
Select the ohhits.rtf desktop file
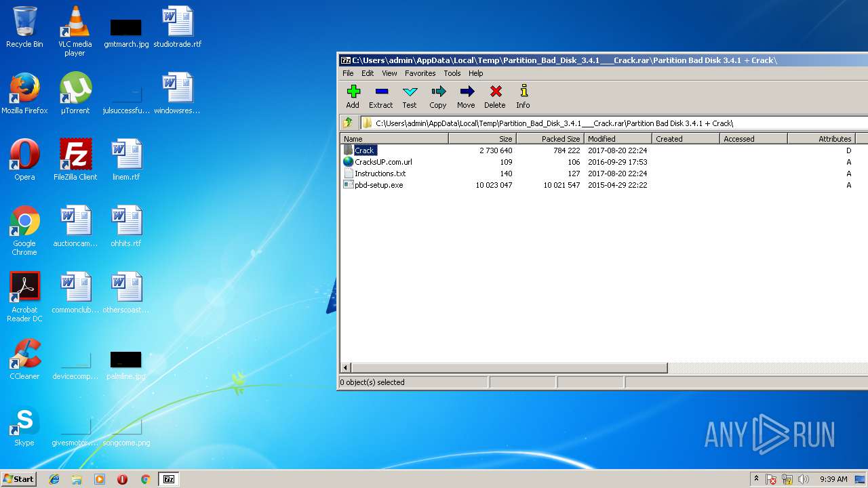point(126,226)
